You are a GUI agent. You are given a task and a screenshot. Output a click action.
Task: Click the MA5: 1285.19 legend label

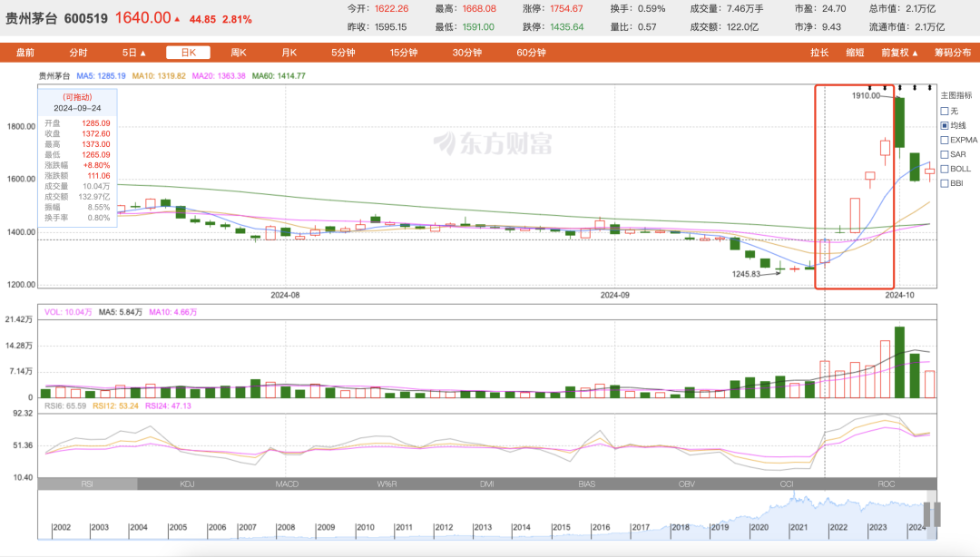coord(101,75)
